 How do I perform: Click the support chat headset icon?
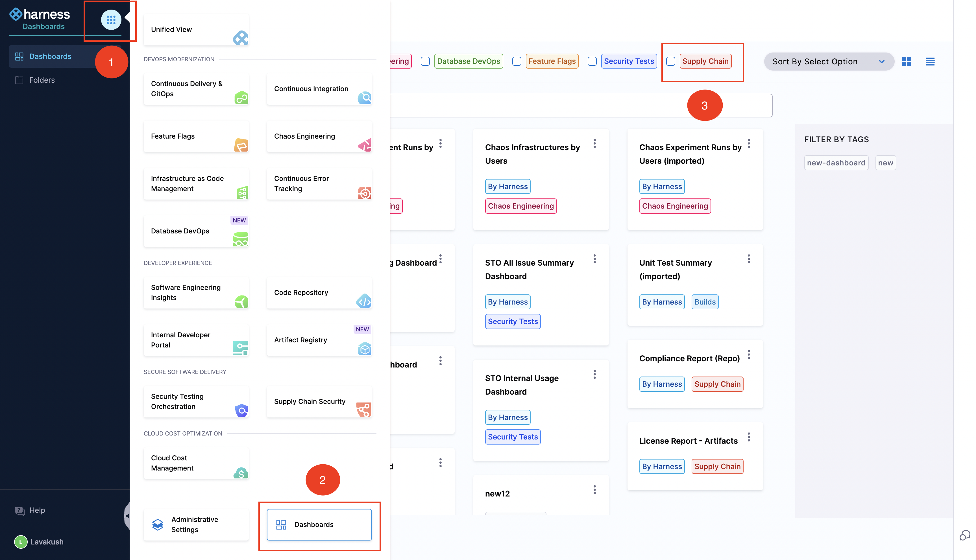pyautogui.click(x=964, y=535)
